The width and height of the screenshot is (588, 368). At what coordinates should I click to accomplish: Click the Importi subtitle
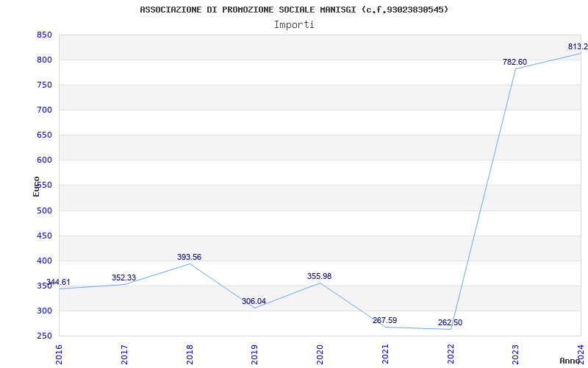(294, 25)
